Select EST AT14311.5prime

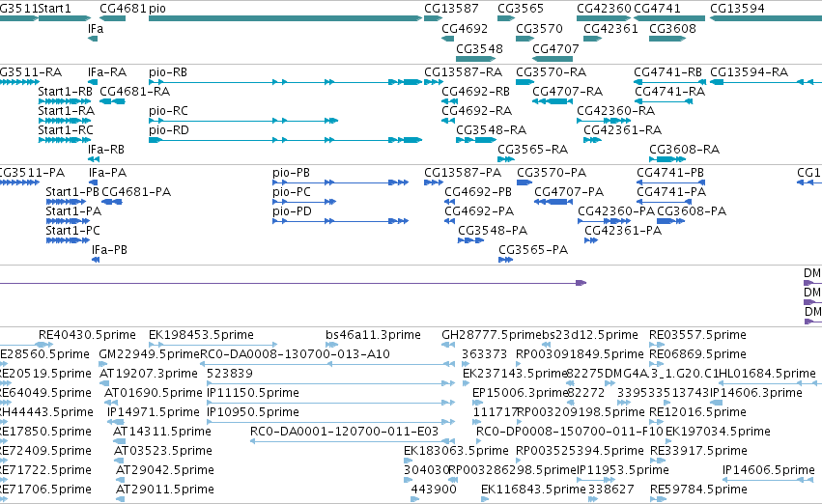pos(120,441)
